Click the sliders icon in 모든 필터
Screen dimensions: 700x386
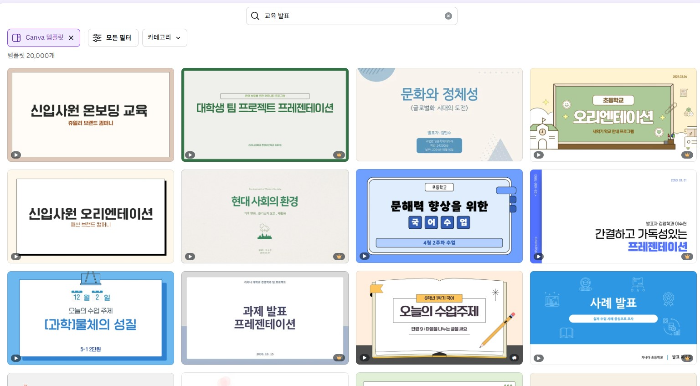click(x=97, y=38)
